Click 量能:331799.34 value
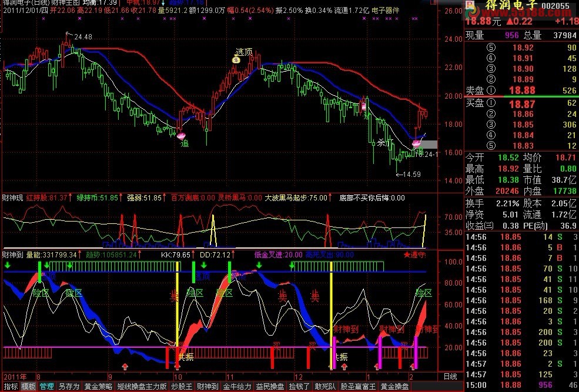 click(52, 254)
